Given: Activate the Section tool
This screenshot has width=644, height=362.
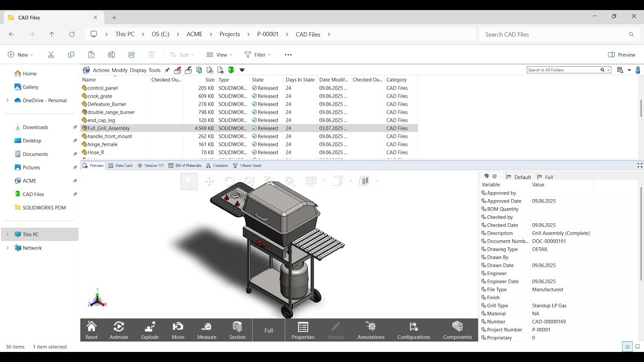Looking at the screenshot, I should [237, 330].
